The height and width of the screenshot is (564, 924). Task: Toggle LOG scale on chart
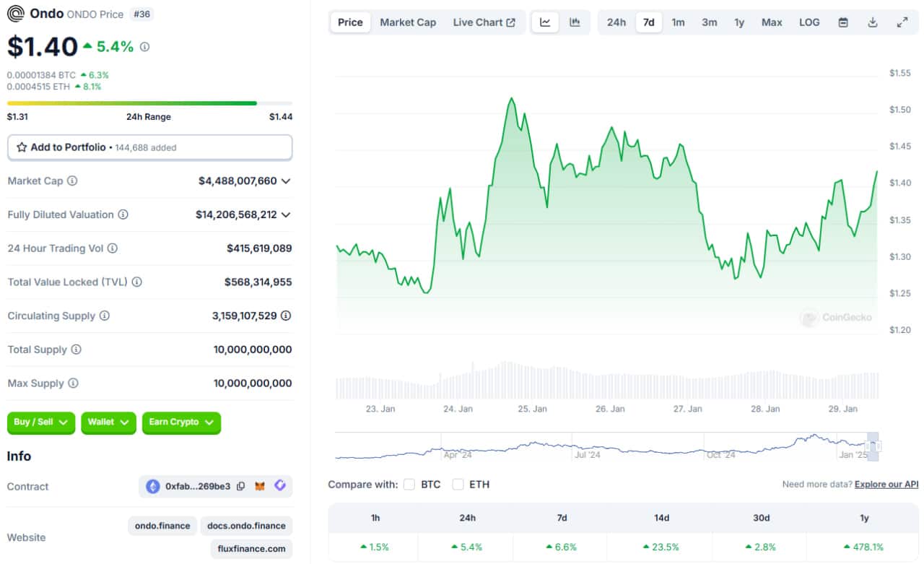pos(809,22)
